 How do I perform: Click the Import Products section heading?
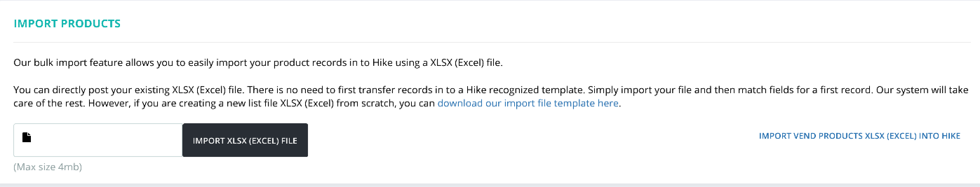click(67, 23)
